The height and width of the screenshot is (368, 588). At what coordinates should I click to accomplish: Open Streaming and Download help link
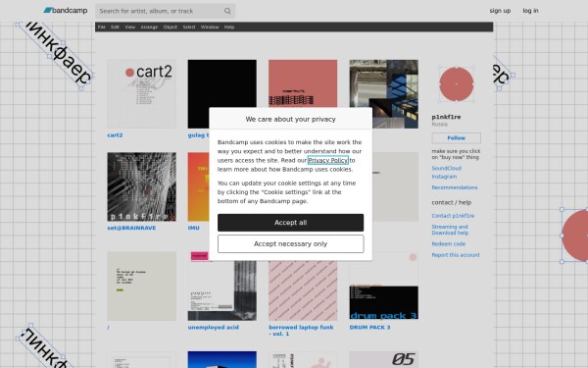click(450, 230)
